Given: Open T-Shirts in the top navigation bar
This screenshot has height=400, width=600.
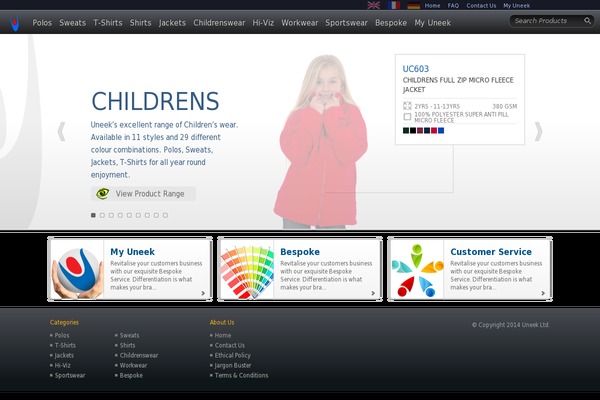Looking at the screenshot, I should coord(108,23).
